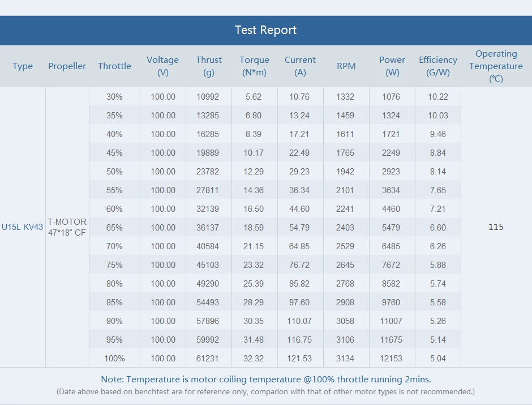Click torque value 18.59

254,228
